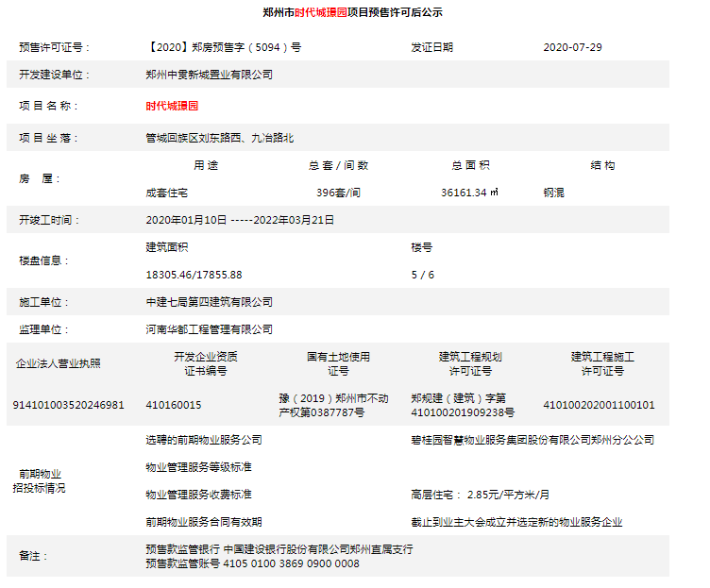Select permit number 【2020】郑房预售字（5094）号
The width and height of the screenshot is (710, 588).
pyautogui.click(x=224, y=47)
